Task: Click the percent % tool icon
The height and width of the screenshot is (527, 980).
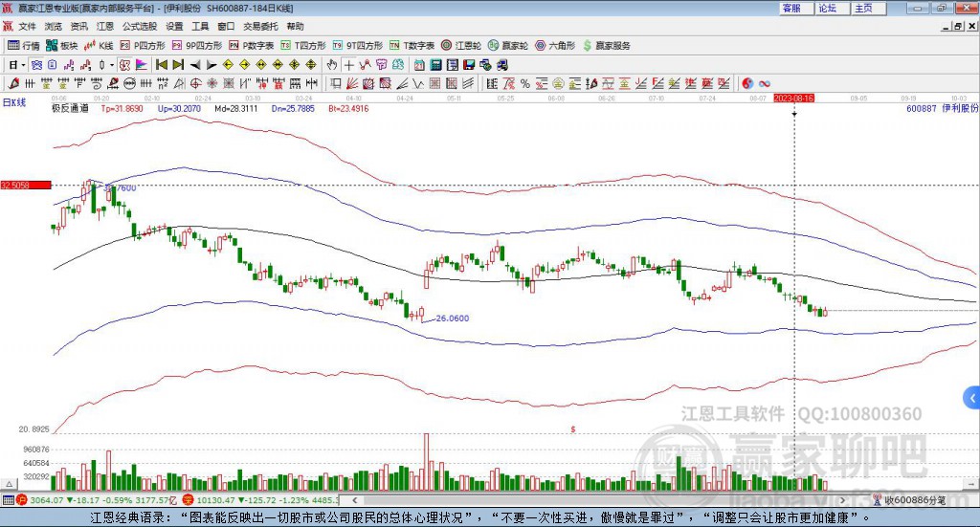Action: [525, 83]
